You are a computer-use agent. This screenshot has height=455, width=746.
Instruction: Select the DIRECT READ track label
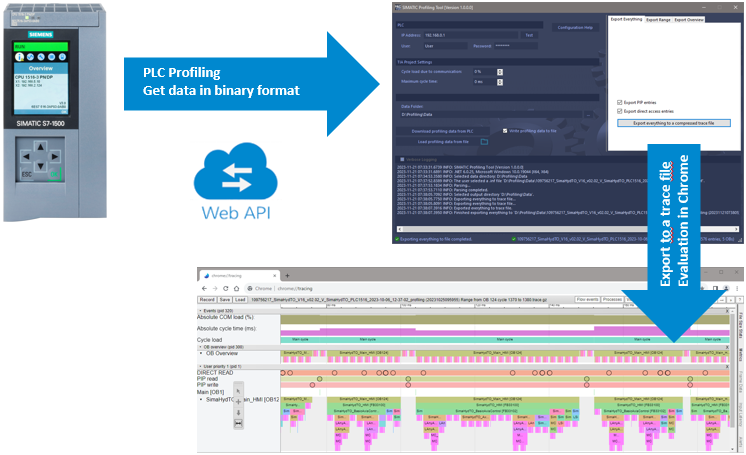(215, 373)
